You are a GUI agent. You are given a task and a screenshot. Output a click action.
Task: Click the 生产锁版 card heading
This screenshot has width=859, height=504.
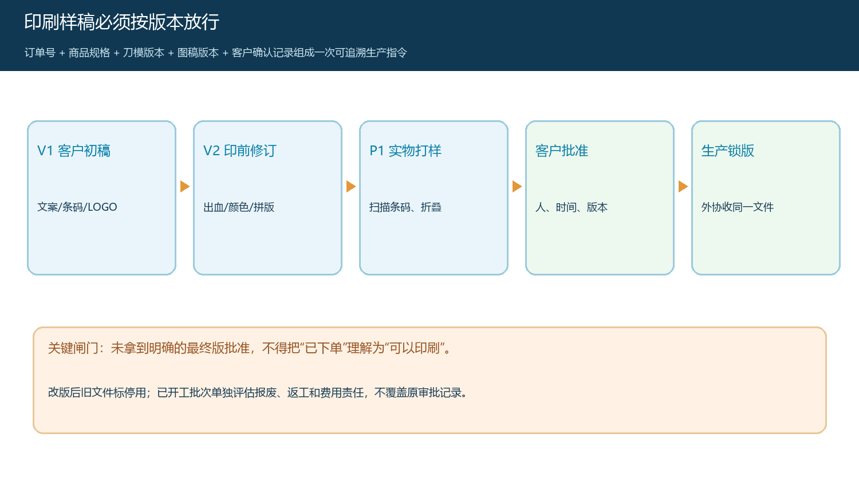pyautogui.click(x=728, y=151)
